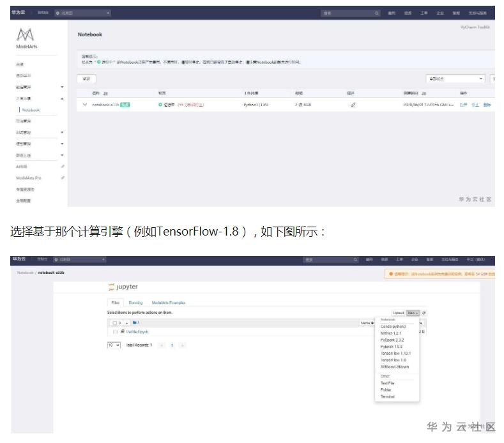Choose MXNet 1.2.1 from the New menu
The width and height of the screenshot is (504, 443).
(x=391, y=333)
